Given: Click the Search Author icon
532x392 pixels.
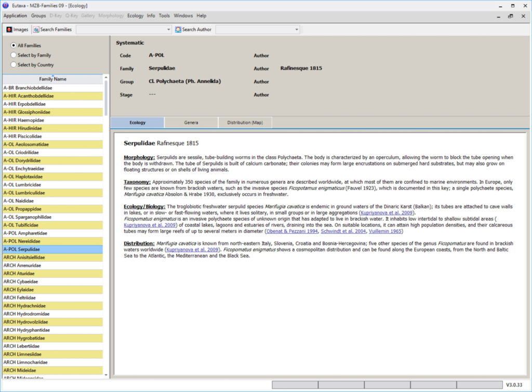Looking at the screenshot, I should [x=178, y=30].
